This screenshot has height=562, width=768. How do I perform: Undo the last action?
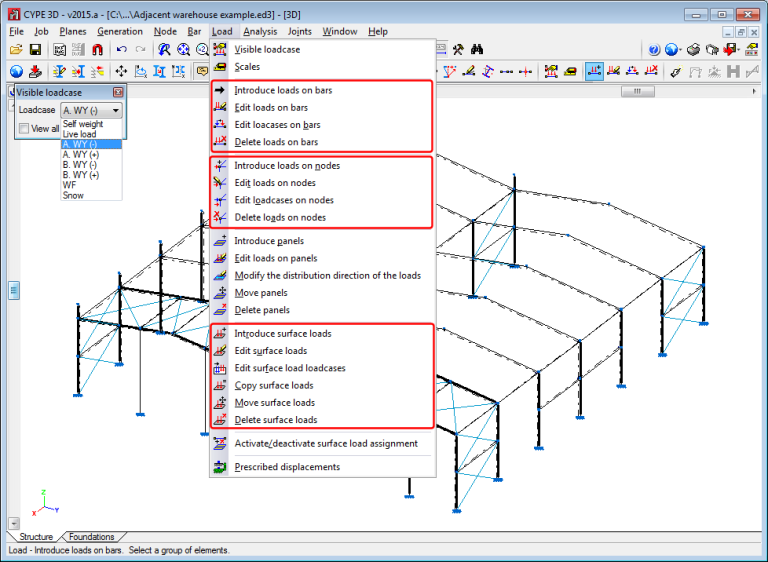click(122, 49)
